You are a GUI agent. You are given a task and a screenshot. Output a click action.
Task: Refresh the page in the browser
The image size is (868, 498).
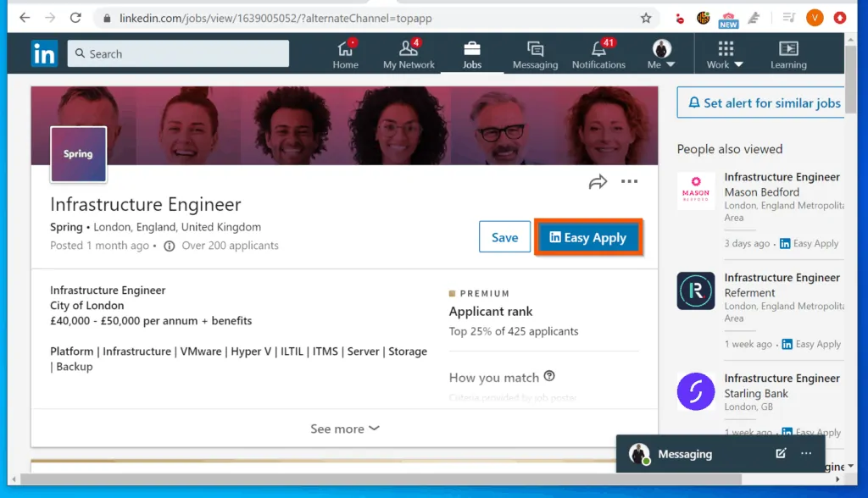(75, 17)
